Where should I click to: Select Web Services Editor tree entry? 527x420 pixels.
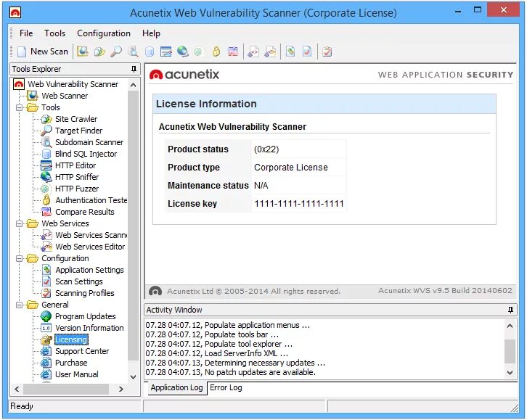pyautogui.click(x=90, y=247)
